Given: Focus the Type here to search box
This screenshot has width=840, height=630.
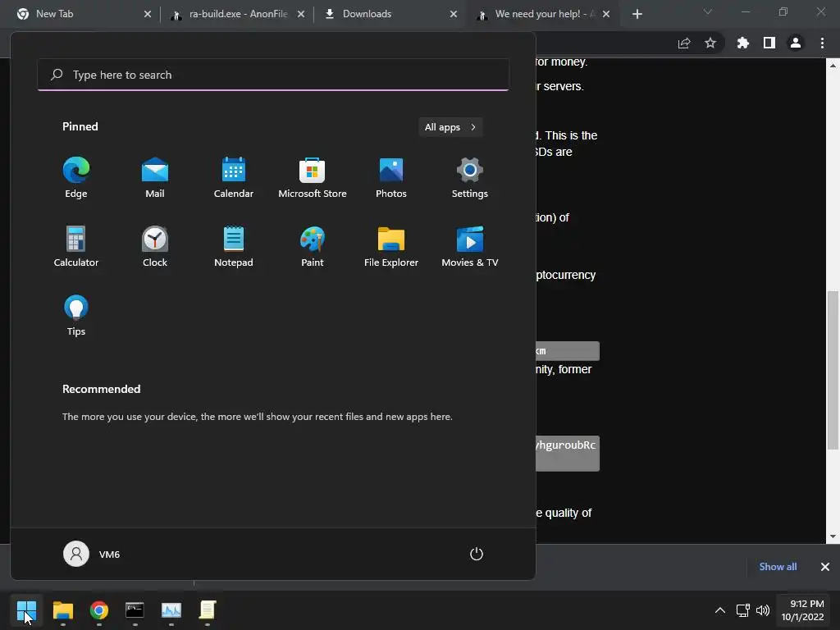Looking at the screenshot, I should click(273, 75).
